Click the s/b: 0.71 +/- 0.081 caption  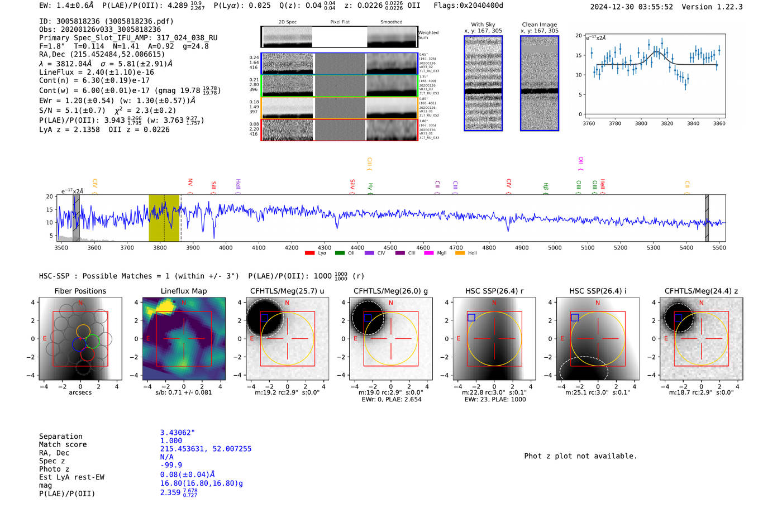coord(184,392)
